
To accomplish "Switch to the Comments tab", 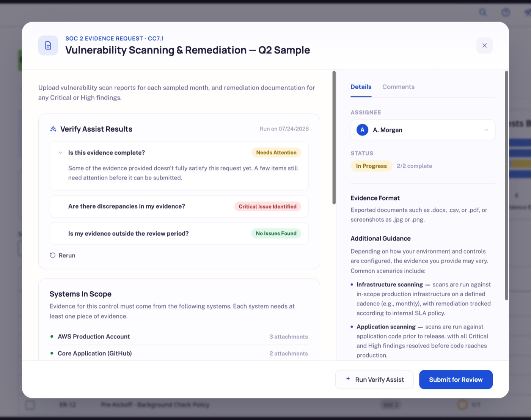I will click(398, 87).
